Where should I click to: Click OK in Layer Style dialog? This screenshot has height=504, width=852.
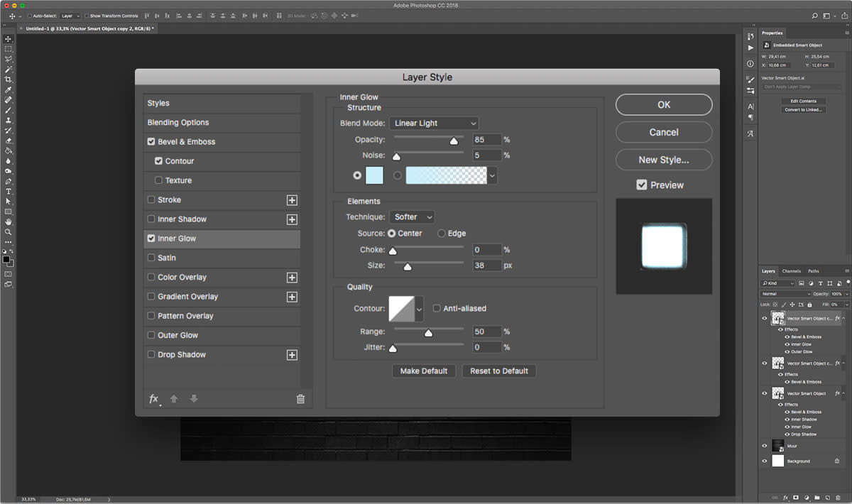pyautogui.click(x=664, y=104)
